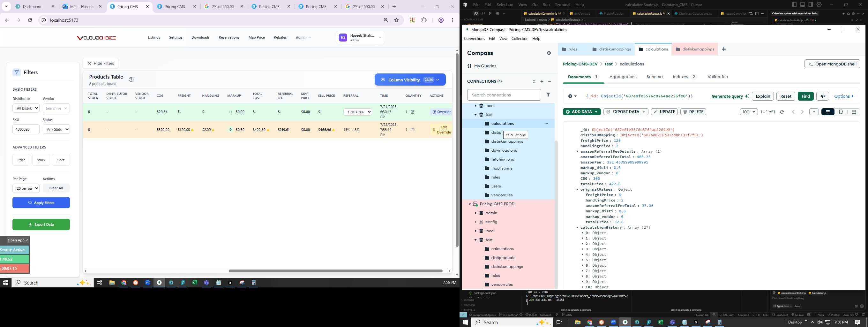Click the green Export Data button
Image resolution: width=868 pixels, height=327 pixels.
(41, 224)
